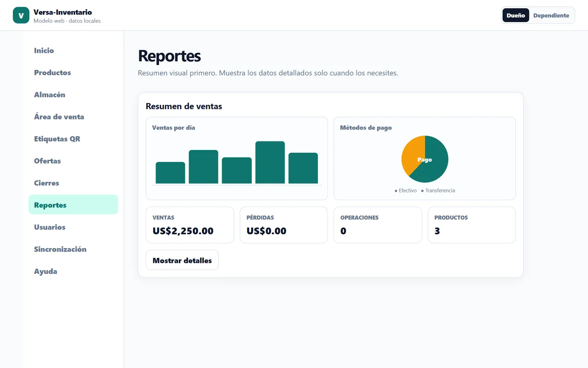Open the Almacén page
Viewport: 588px width, 368px height.
coord(73,94)
